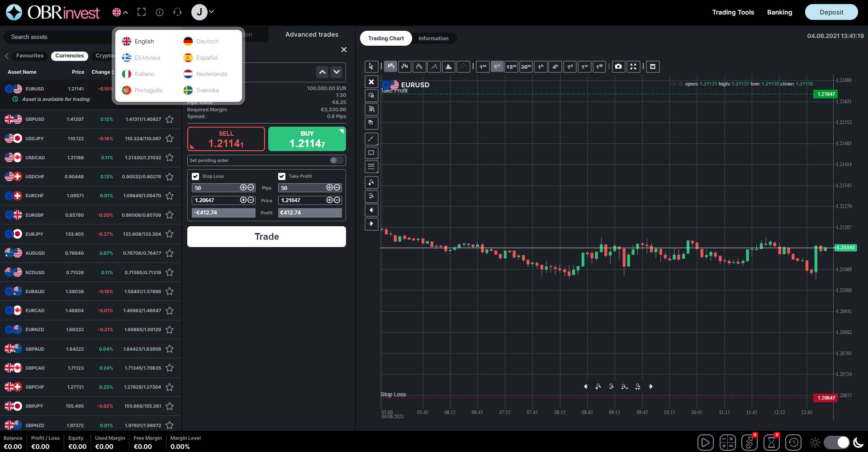
Task: Select the line chart type icon
Action: (434, 67)
